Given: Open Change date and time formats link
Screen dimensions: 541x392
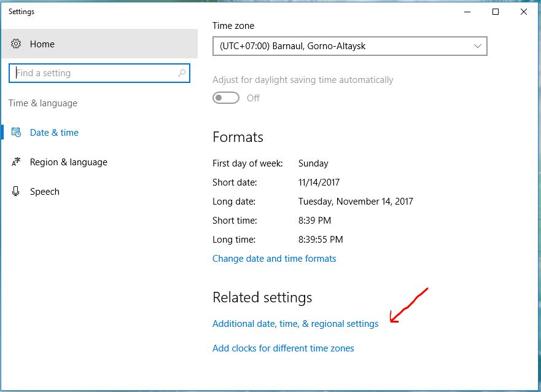Looking at the screenshot, I should click(274, 259).
